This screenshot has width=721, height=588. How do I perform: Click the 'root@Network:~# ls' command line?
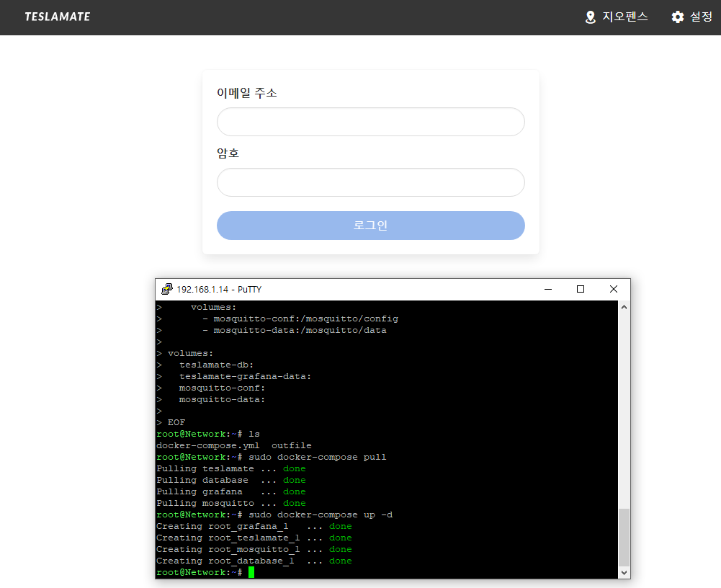(208, 434)
